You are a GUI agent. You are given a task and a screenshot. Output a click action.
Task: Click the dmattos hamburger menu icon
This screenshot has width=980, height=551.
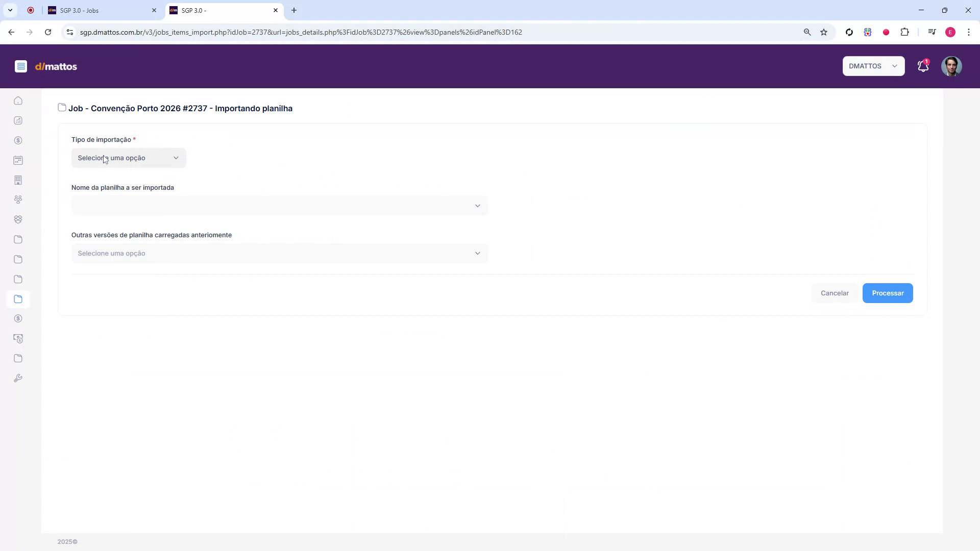pos(21,66)
